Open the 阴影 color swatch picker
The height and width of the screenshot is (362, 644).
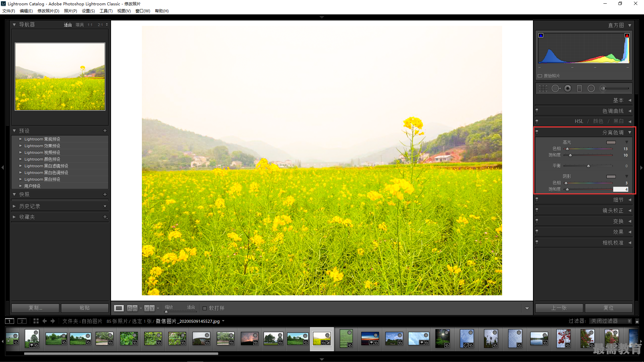[x=611, y=177]
